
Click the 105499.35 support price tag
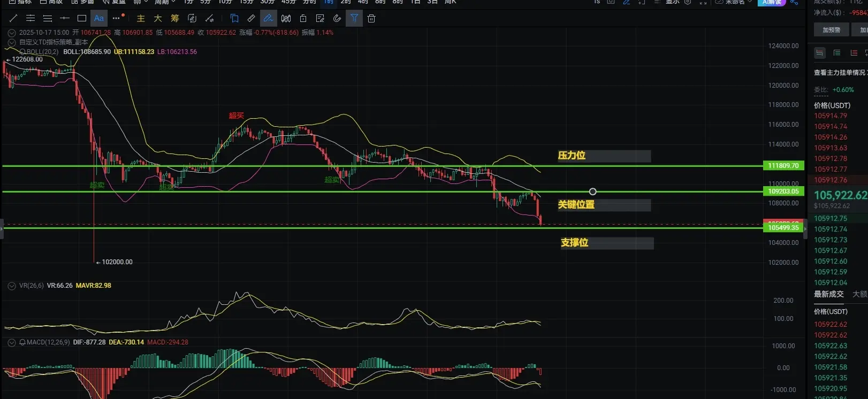pyautogui.click(x=783, y=228)
